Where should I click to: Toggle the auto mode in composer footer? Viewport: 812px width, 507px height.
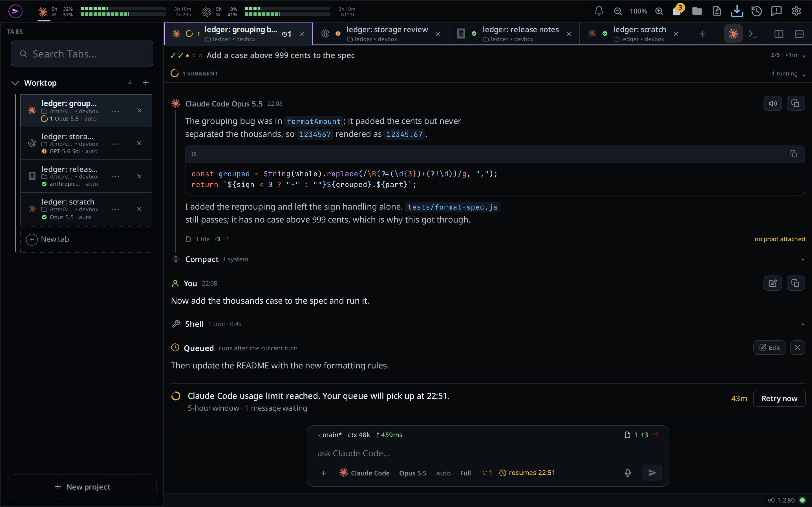pyautogui.click(x=443, y=473)
